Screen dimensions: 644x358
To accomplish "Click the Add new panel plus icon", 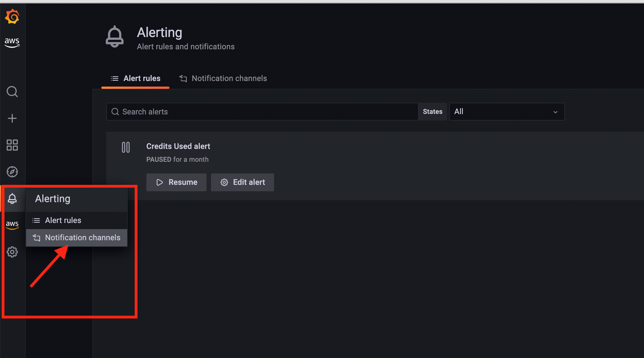I will [12, 118].
